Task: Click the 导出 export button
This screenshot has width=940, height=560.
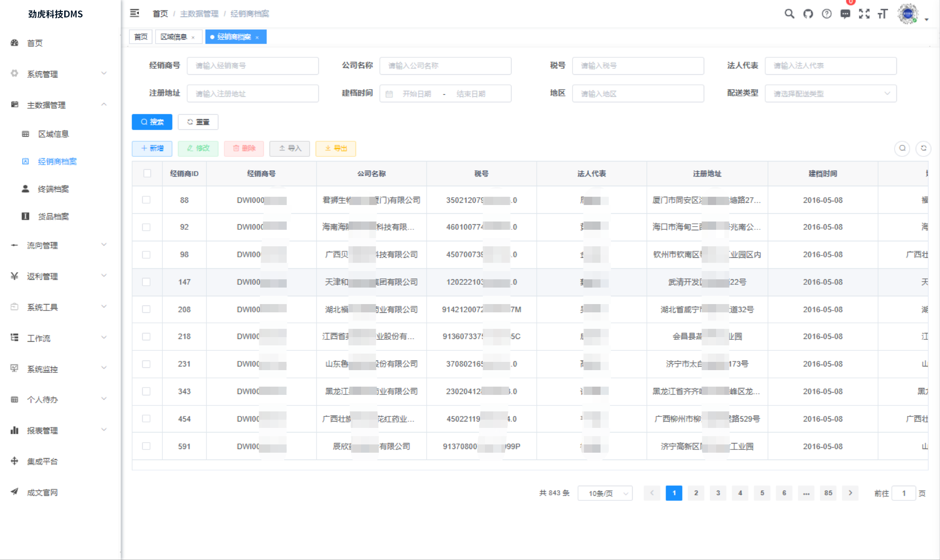Action: pos(336,149)
